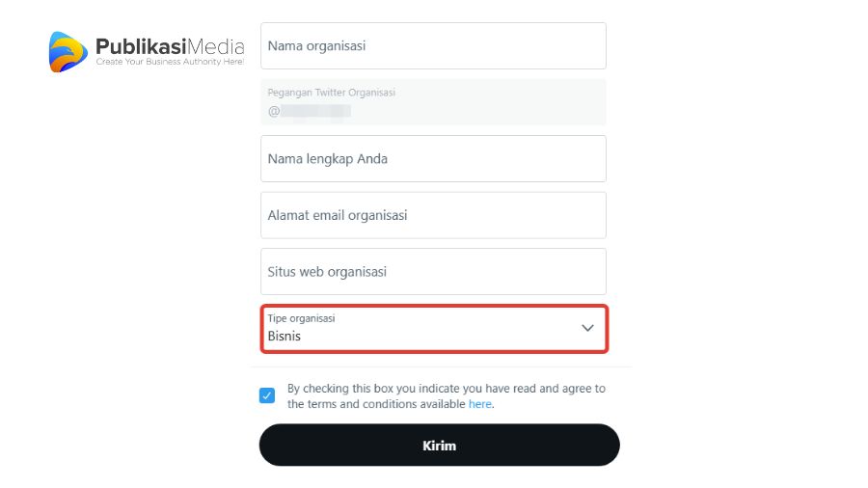Click the divider line above the checkbox
The width and height of the screenshot is (868, 488).
coord(441,366)
